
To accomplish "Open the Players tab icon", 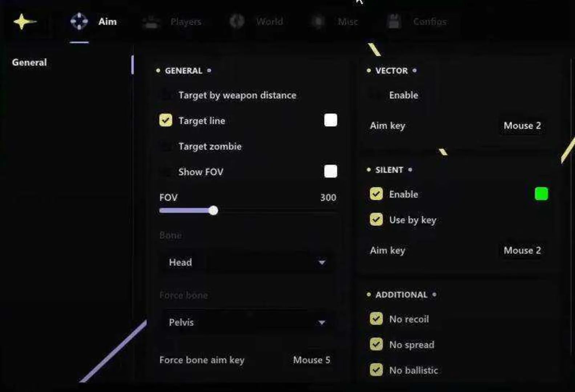I will 151,22.
